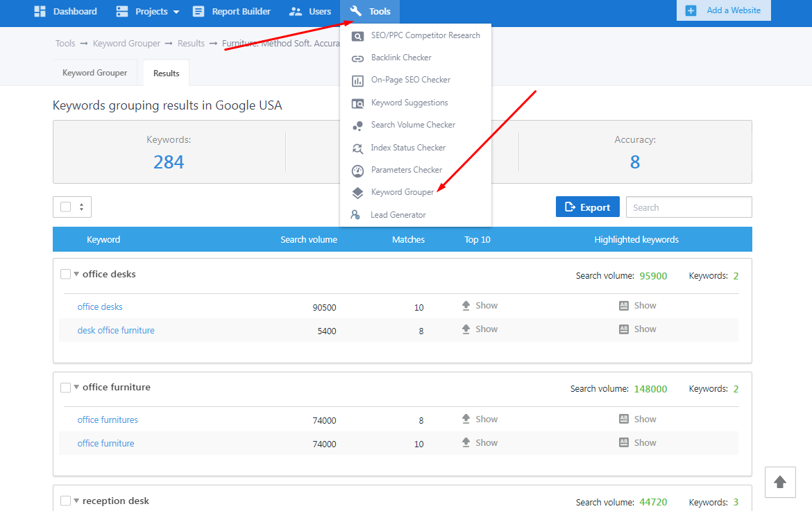Select Backlink Checker from Tools menu
The image size is (812, 511).
pos(401,58)
